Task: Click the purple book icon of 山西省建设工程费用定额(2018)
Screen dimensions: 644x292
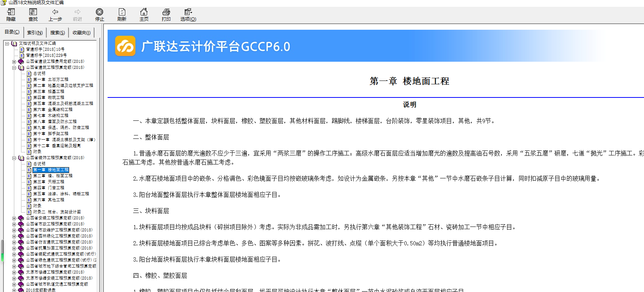Action: (x=21, y=61)
